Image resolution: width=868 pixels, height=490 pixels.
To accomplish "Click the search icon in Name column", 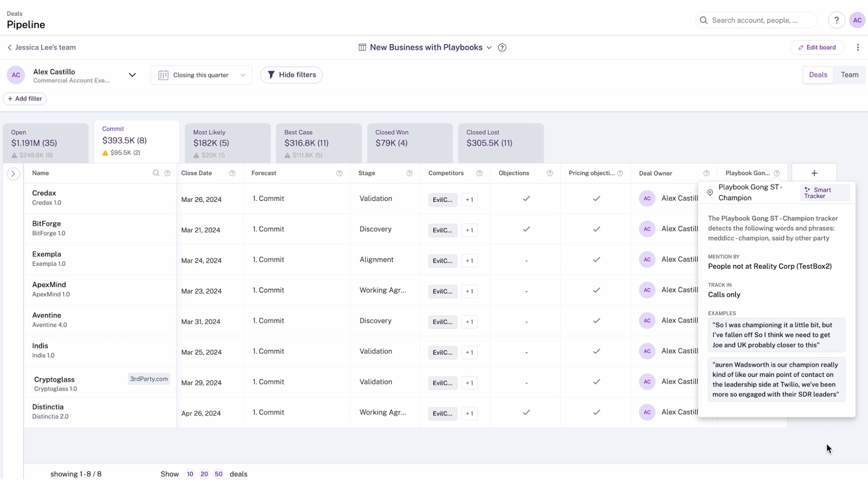I will click(156, 173).
